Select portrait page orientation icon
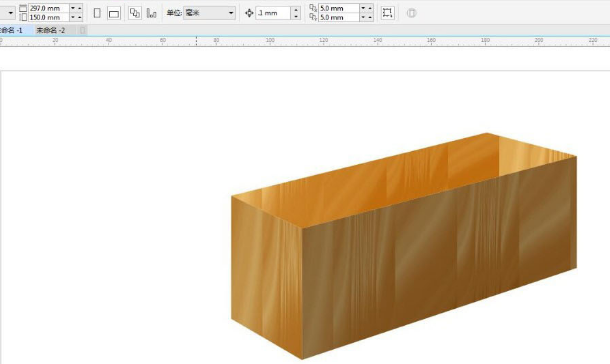The width and height of the screenshot is (610, 364). pyautogui.click(x=97, y=13)
